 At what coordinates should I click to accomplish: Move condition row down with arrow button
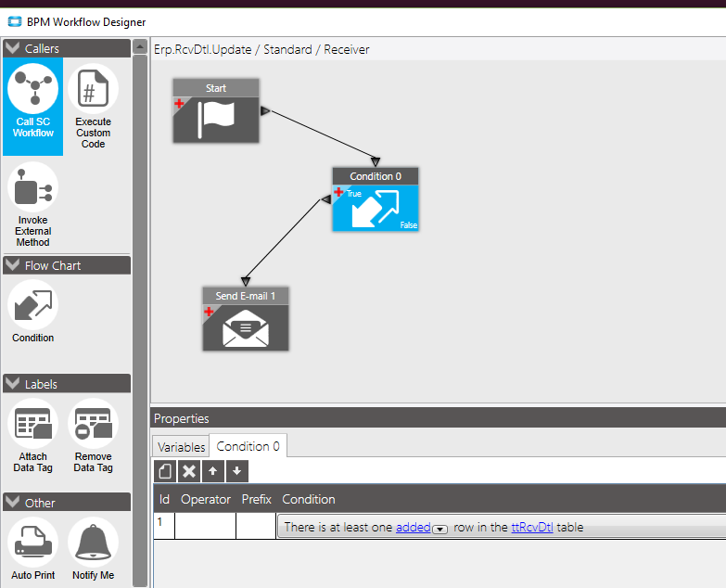coord(237,471)
